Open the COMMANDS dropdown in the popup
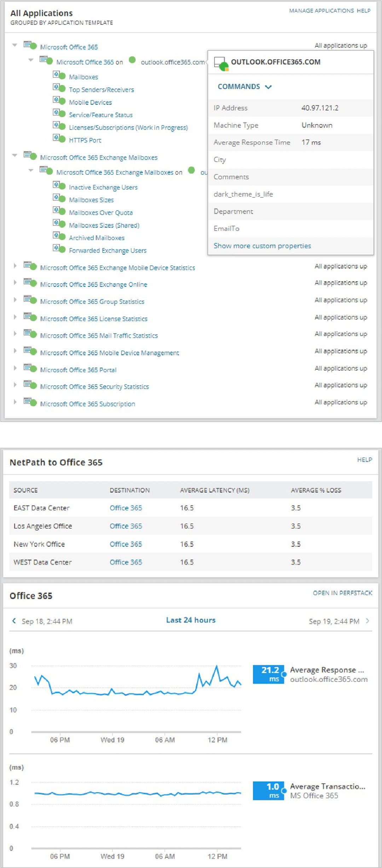The height and width of the screenshot is (868, 382). click(x=245, y=87)
